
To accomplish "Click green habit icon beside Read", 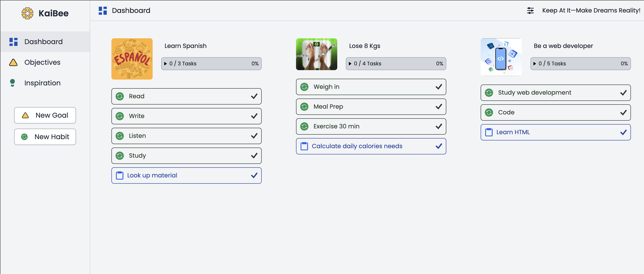I will pos(120,96).
